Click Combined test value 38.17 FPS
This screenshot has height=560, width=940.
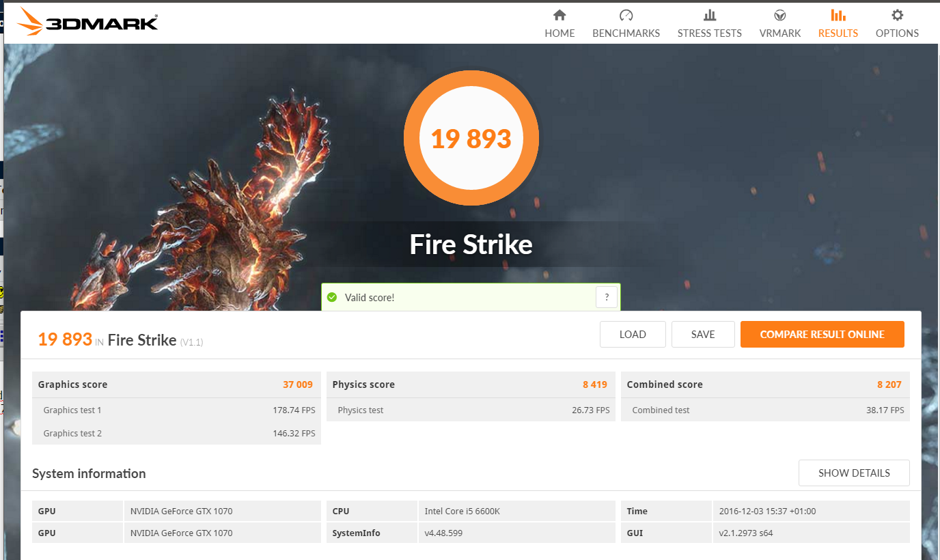[x=885, y=410]
